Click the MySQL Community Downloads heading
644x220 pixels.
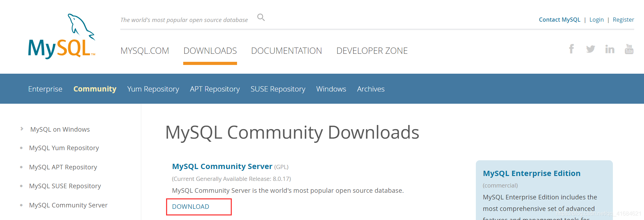(x=292, y=133)
